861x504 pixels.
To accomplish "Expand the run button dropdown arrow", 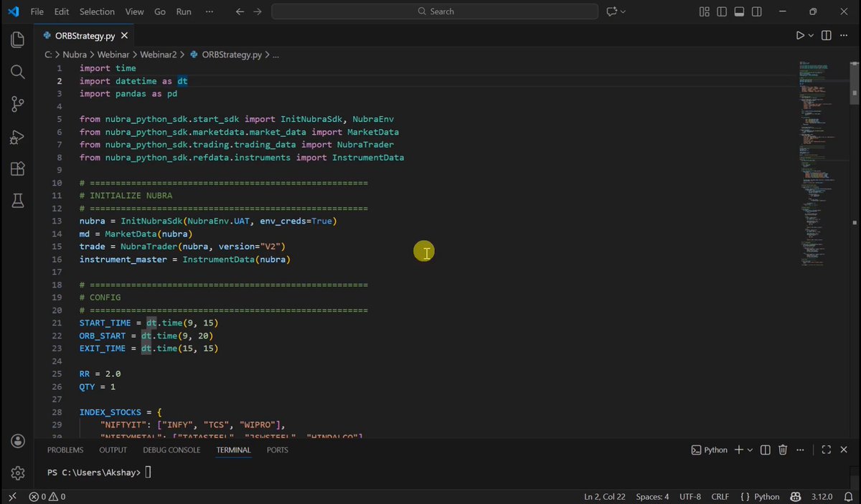I will click(811, 35).
